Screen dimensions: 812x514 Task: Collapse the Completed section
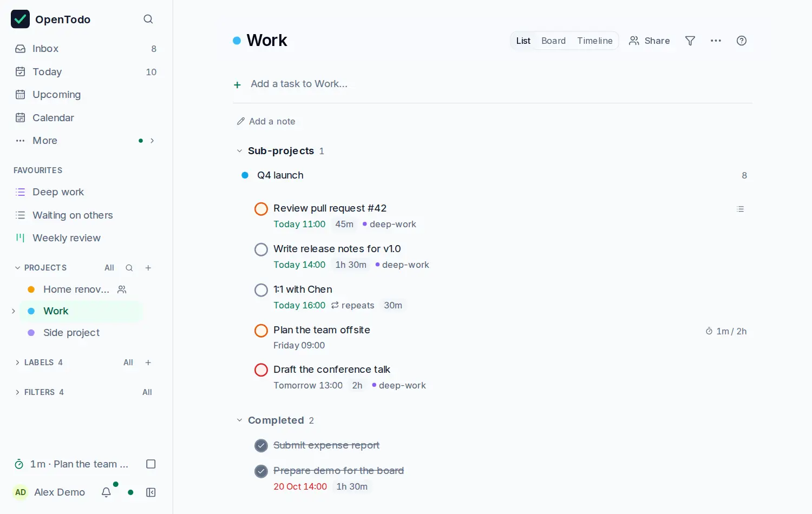pyautogui.click(x=239, y=420)
